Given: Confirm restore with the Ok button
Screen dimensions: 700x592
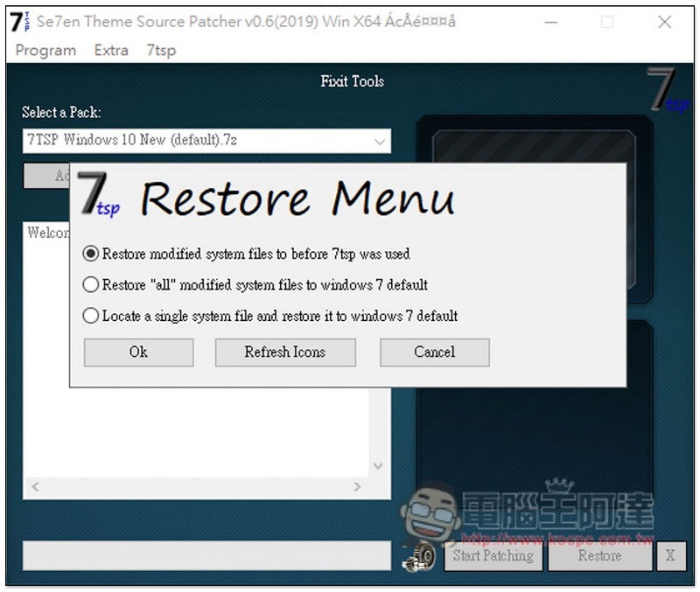Looking at the screenshot, I should coord(139,352).
